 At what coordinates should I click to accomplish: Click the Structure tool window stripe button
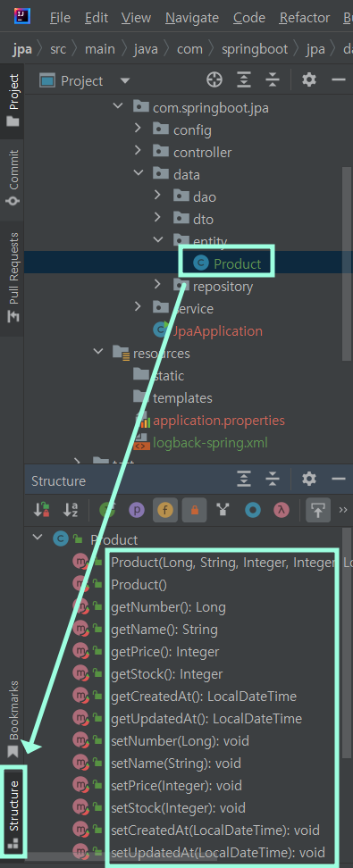point(13,812)
